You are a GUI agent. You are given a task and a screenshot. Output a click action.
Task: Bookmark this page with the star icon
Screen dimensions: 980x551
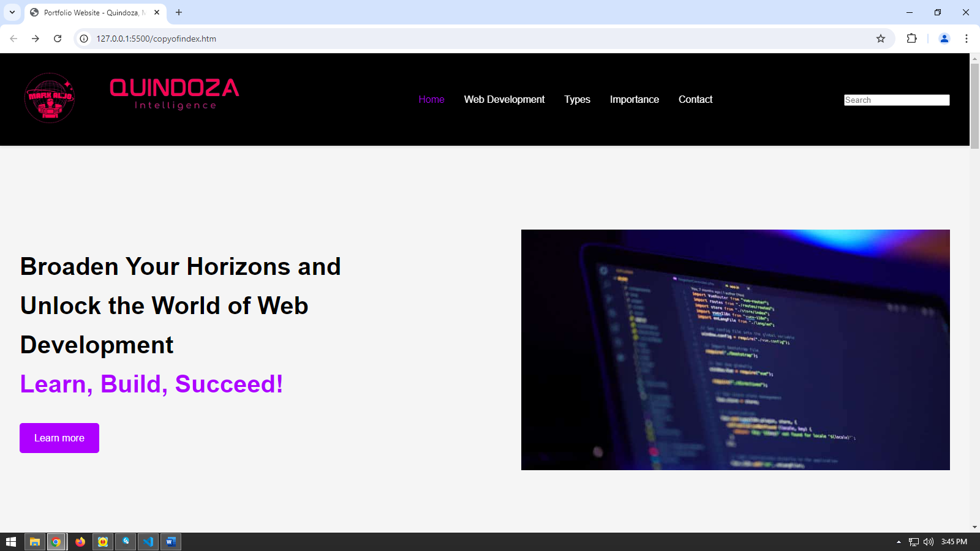[x=881, y=38]
